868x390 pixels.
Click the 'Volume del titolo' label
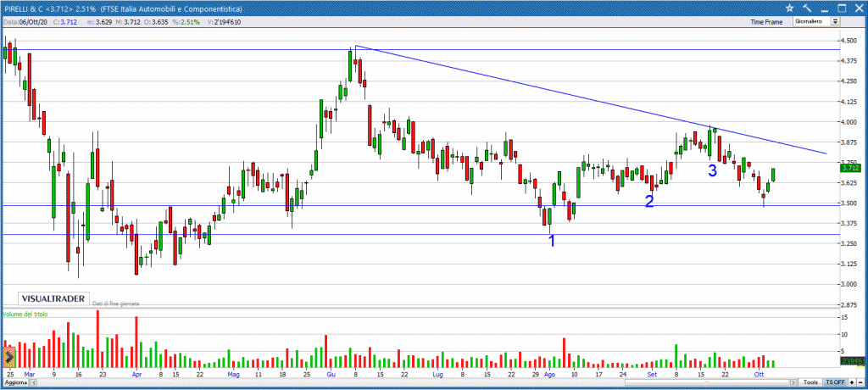25,314
